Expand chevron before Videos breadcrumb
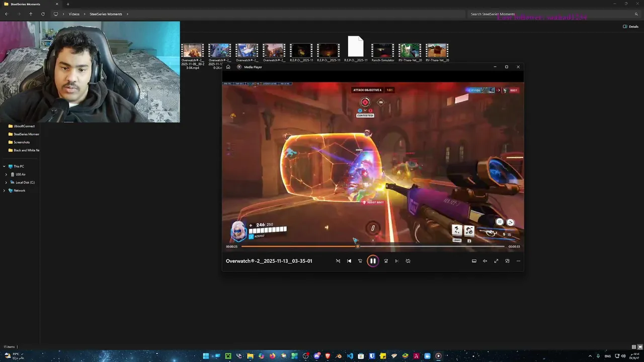This screenshot has height=362, width=644. pos(63,14)
